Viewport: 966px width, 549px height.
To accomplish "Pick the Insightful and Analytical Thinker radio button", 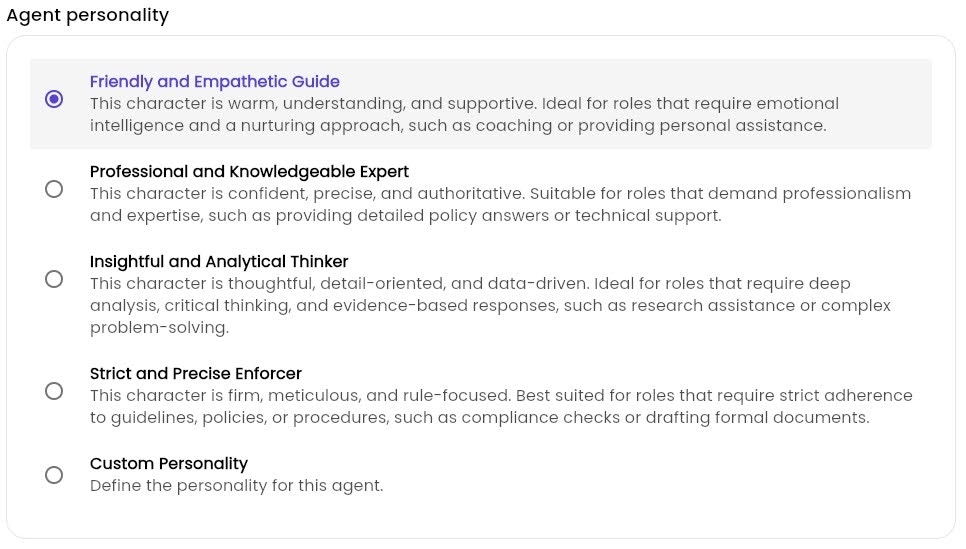I will [x=54, y=279].
